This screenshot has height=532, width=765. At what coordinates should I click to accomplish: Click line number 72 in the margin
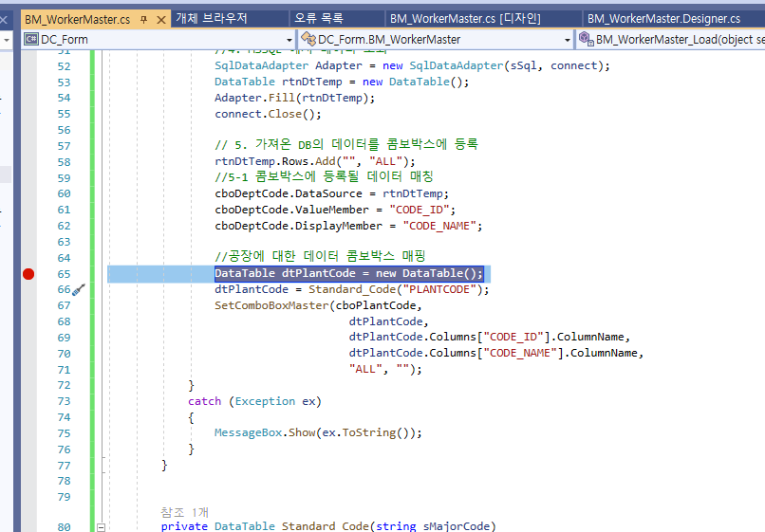64,385
